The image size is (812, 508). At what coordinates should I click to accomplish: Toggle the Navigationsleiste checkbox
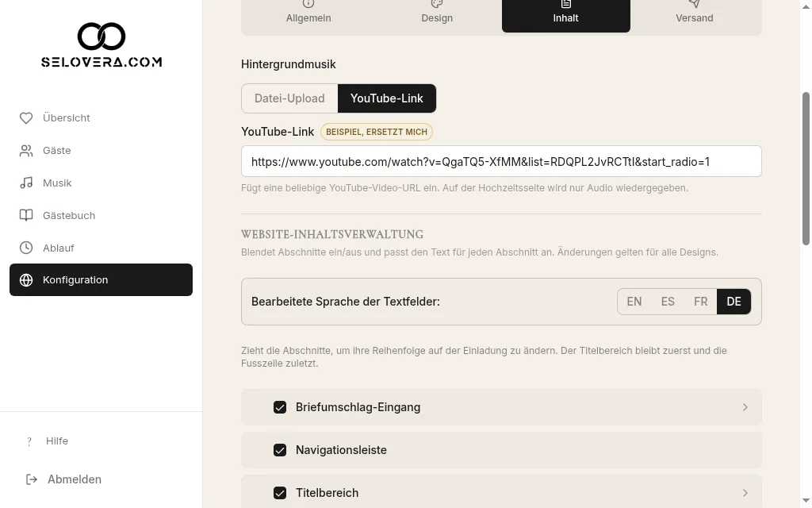280,450
